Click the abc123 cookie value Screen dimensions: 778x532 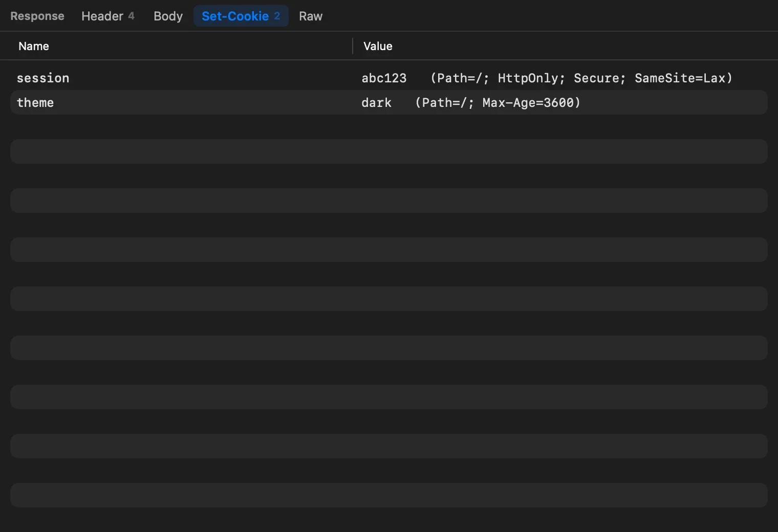click(x=384, y=78)
